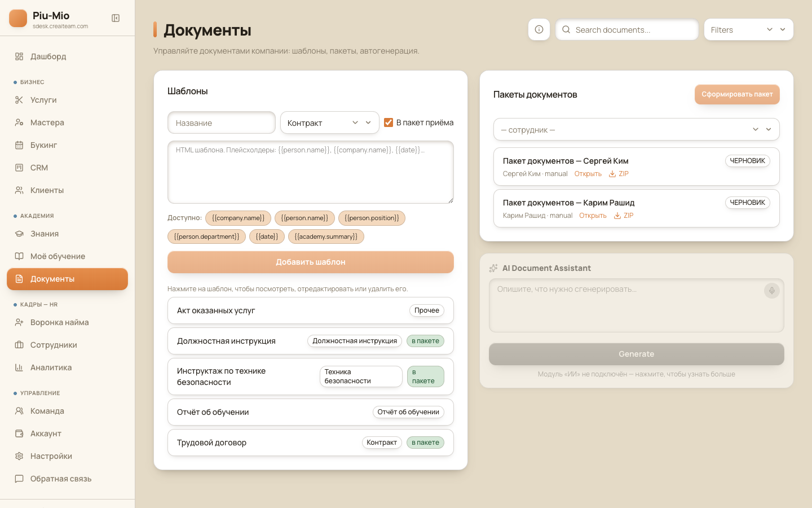Click the Добавить шаблон button
This screenshot has width=812, height=508.
pos(311,262)
